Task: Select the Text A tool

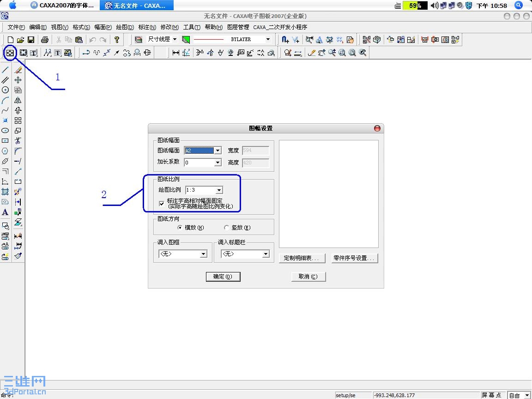Action: point(5,212)
